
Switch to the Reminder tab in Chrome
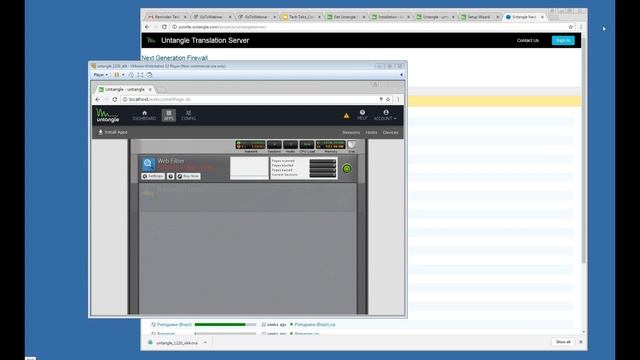click(x=167, y=17)
